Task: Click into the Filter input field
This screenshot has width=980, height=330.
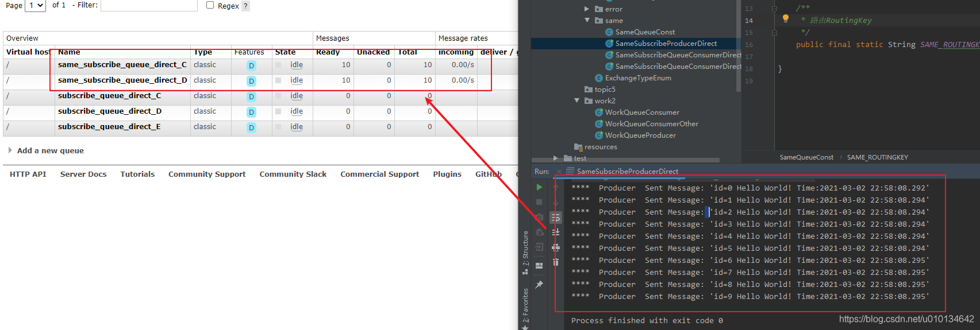Action: pyautogui.click(x=149, y=5)
